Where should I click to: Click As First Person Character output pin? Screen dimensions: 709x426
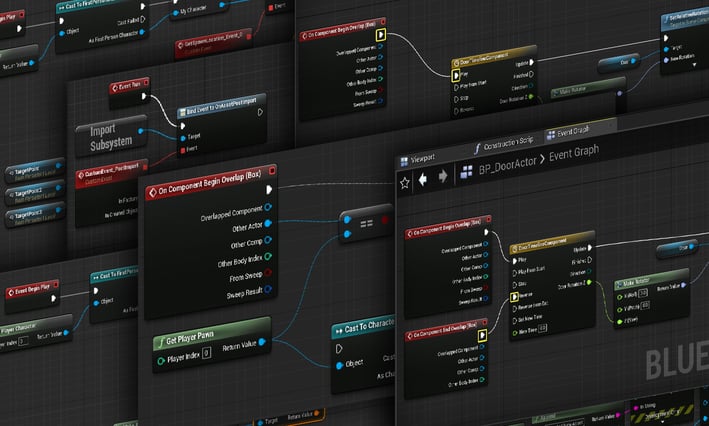coord(142,32)
